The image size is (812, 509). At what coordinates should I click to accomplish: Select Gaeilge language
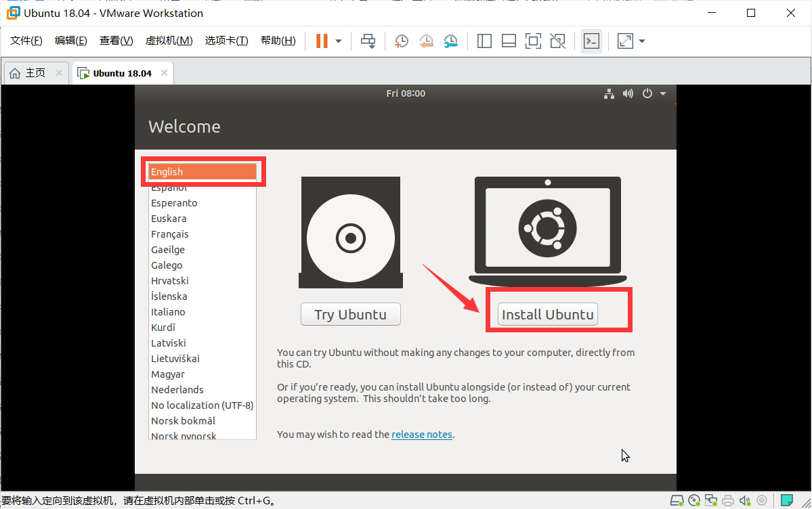click(x=202, y=250)
